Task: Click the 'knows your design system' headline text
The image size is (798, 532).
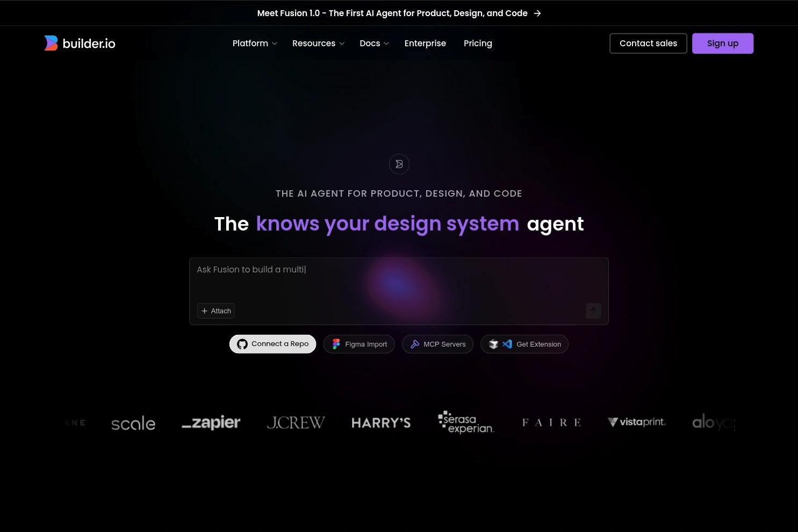Action: 387,224
